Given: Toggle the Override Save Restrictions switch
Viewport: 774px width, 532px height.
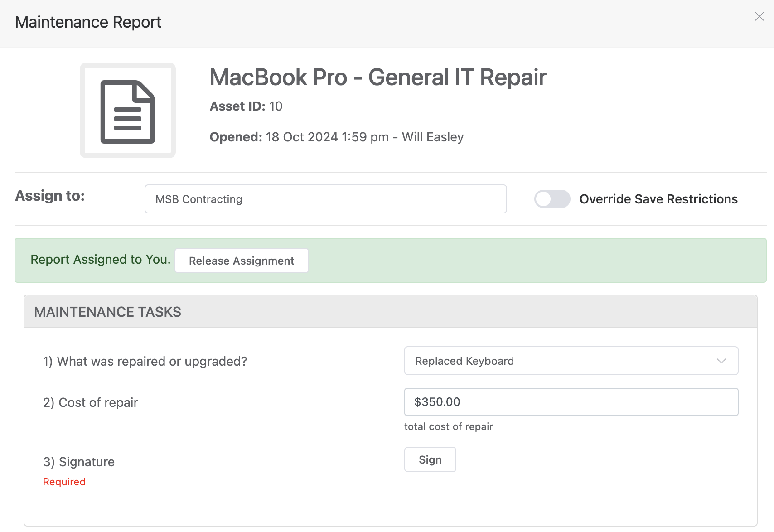Looking at the screenshot, I should pyautogui.click(x=551, y=199).
